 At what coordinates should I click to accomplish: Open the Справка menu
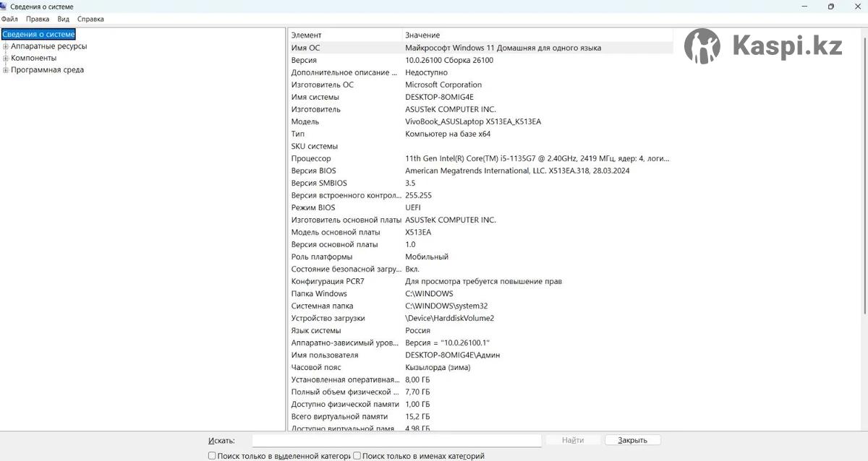pos(90,19)
